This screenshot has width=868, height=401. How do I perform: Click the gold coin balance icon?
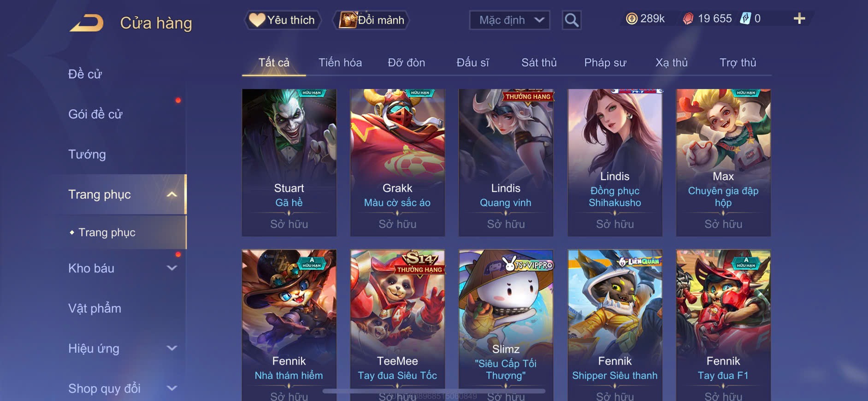click(632, 18)
